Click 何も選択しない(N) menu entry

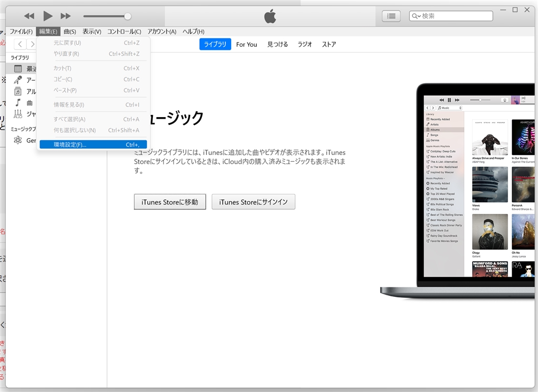pos(94,130)
